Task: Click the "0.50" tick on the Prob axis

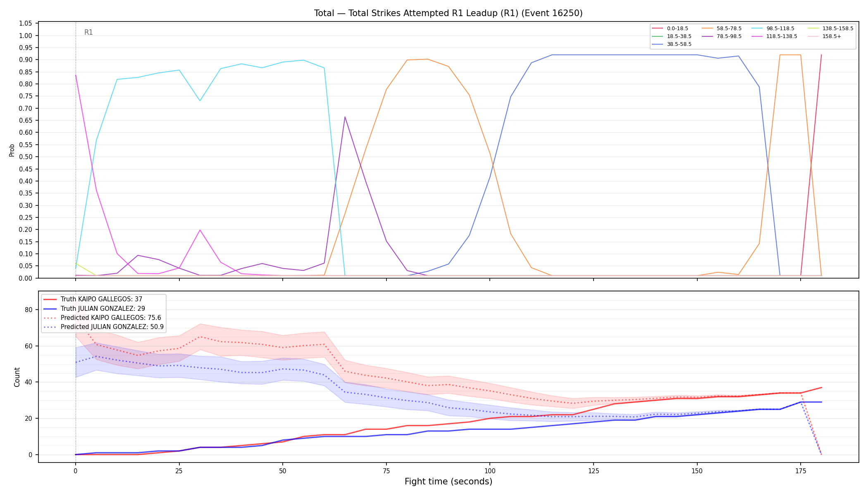Action: (26, 157)
